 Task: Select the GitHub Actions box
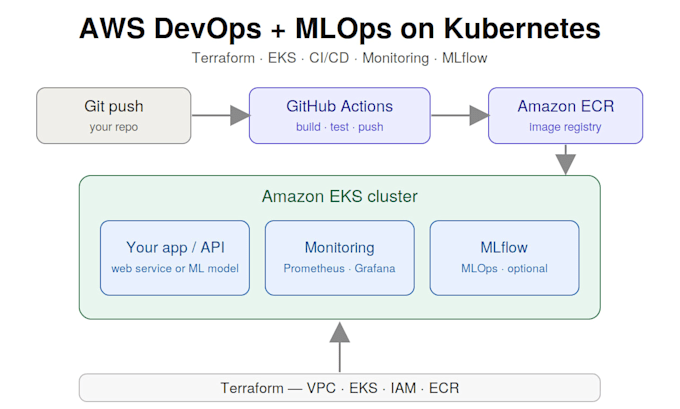340,115
